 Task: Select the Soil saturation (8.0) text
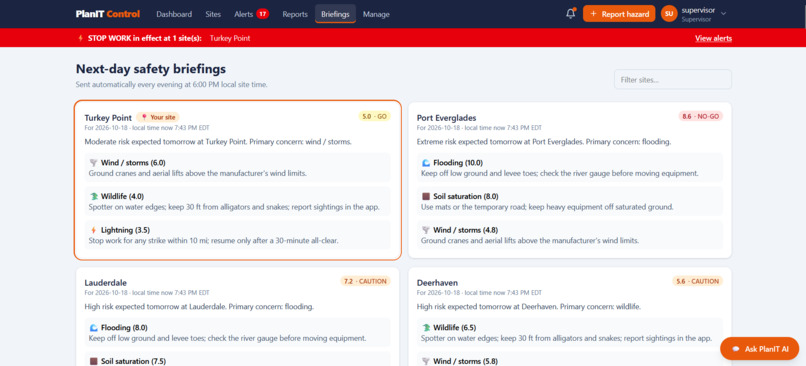click(465, 196)
